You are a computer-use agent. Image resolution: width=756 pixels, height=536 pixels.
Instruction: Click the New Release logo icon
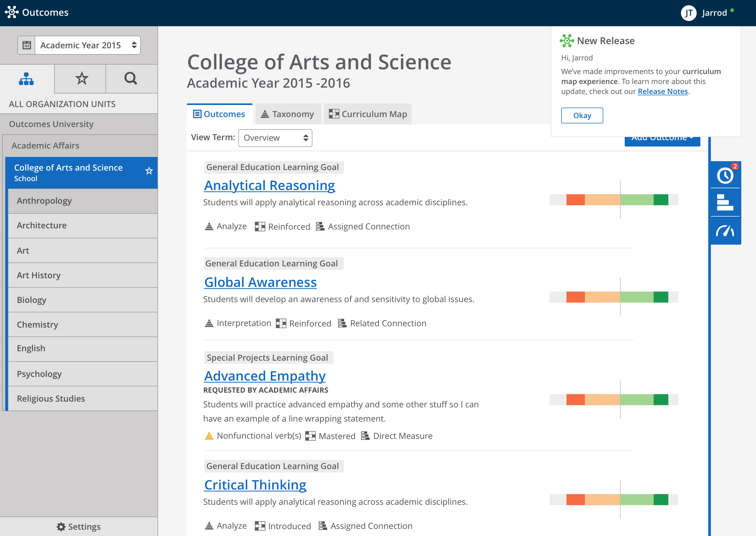(567, 41)
